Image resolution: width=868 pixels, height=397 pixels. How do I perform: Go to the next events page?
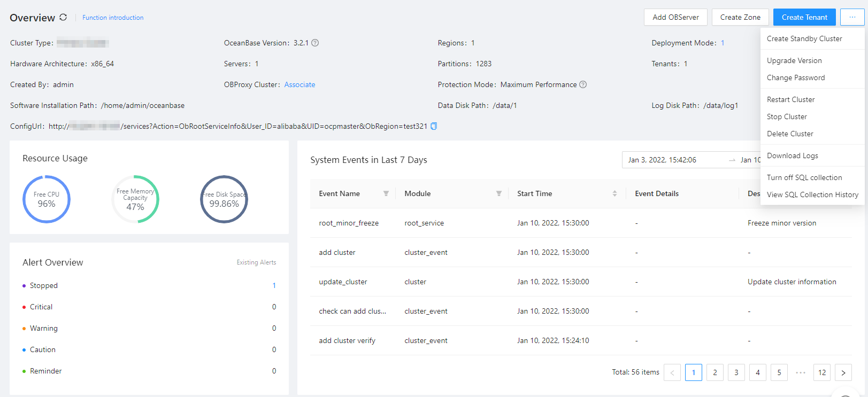click(x=843, y=372)
